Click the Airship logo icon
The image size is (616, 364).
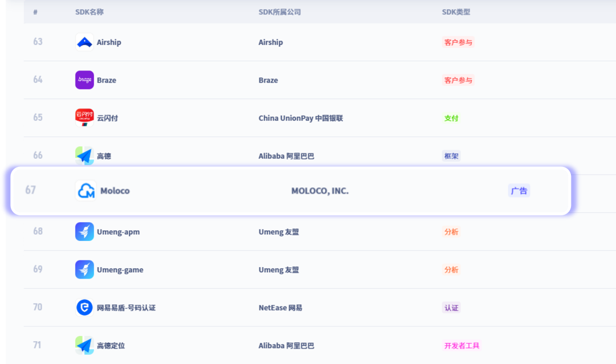[x=84, y=42]
